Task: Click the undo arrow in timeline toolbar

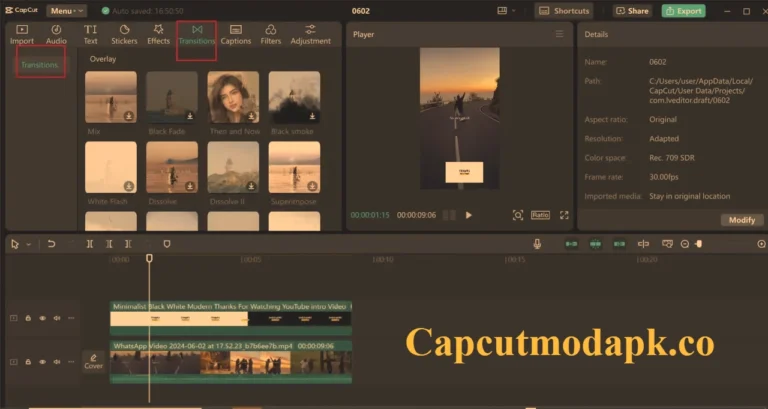Action: tap(51, 244)
